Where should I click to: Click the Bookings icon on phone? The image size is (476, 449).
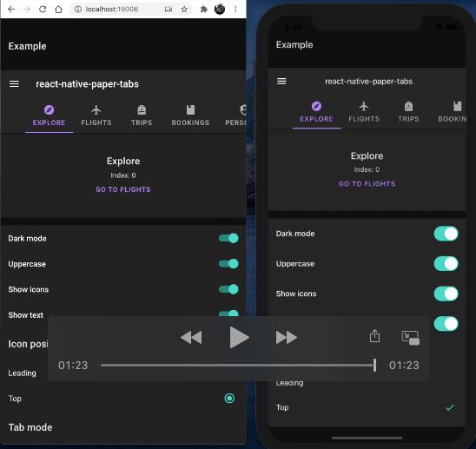point(458,106)
